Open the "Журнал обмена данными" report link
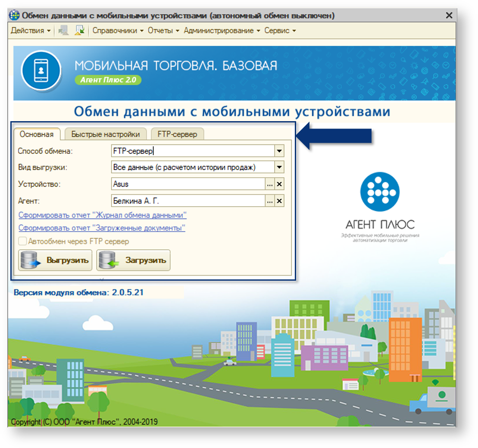 coord(103,215)
